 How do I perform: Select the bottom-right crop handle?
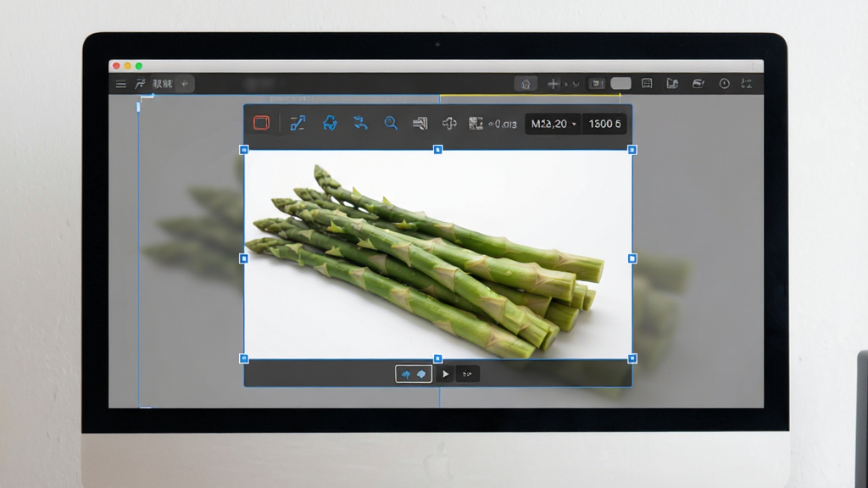point(632,358)
